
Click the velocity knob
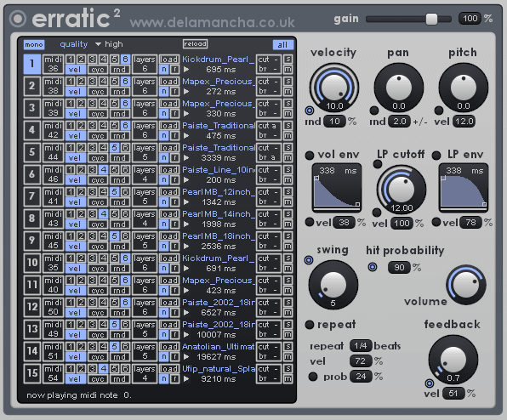pos(334,88)
